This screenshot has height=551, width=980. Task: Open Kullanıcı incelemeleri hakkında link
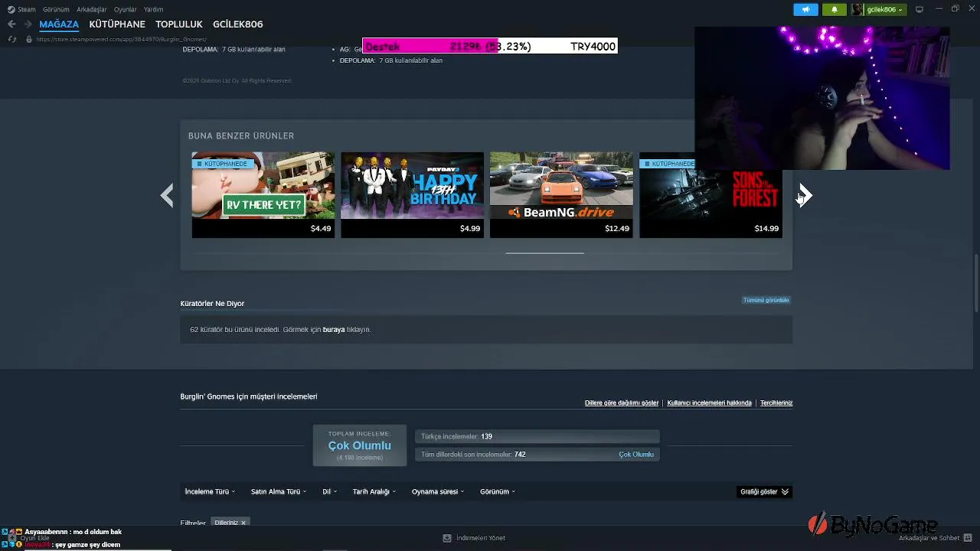(x=709, y=403)
